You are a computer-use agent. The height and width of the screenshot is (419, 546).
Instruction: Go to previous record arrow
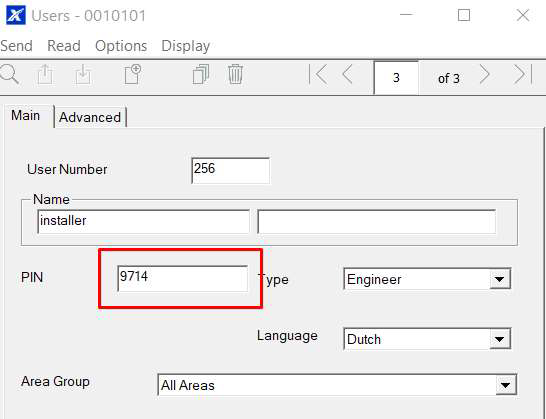tap(348, 74)
